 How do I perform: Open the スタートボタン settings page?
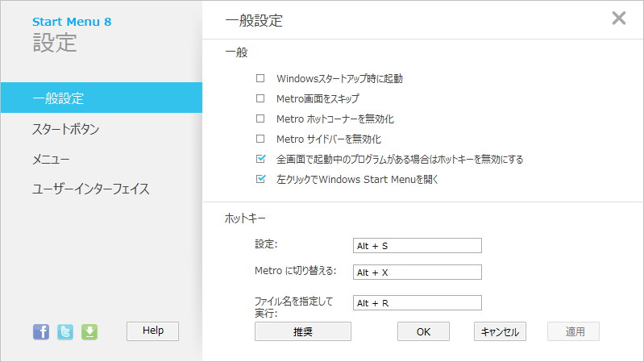click(x=66, y=129)
